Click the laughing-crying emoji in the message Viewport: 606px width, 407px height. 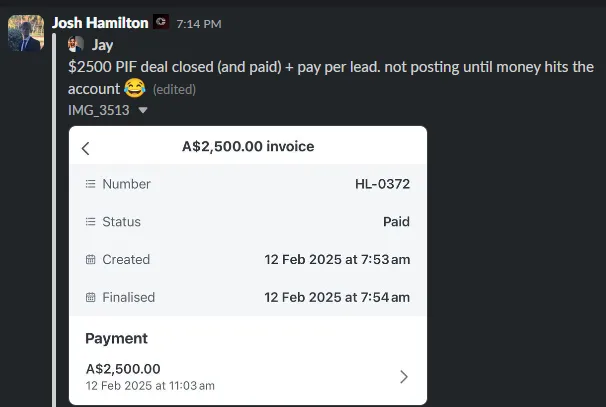134,88
